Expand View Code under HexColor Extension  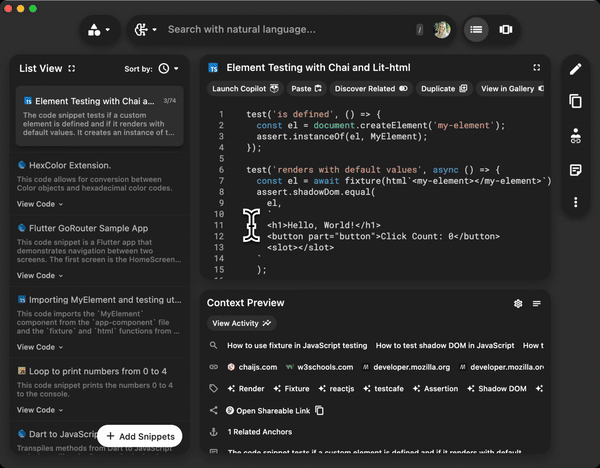[40, 204]
